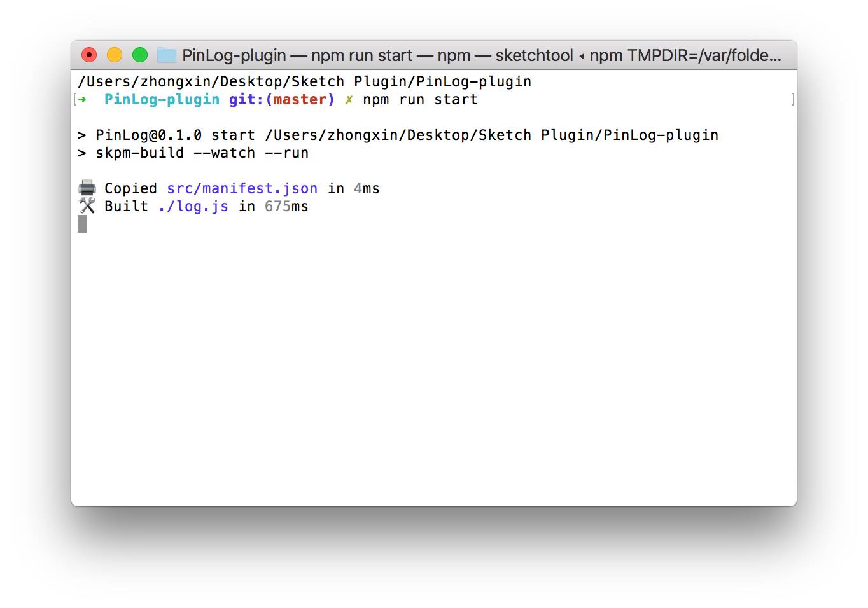Click the path line /Users/zhongxin/Desktop/Sketch Plugin/PinLog-plugin
The height and width of the screenshot is (608, 868).
(x=305, y=82)
